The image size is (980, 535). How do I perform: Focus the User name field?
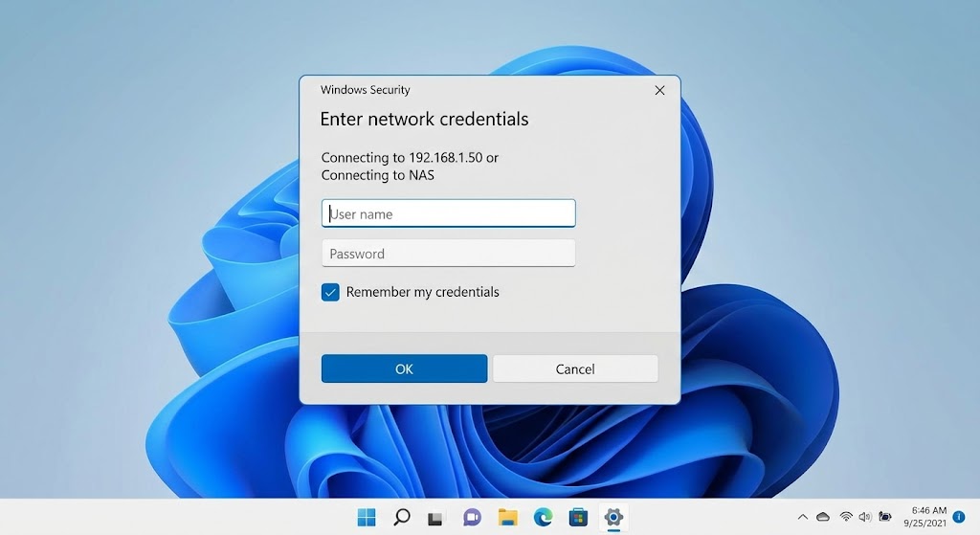click(448, 213)
